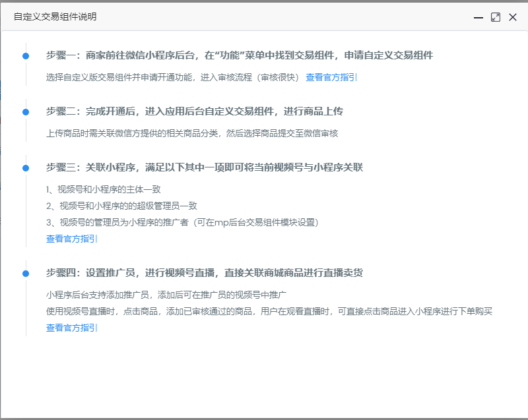
Task: Open 查看官方指引 link under step four
Action: pos(72,328)
